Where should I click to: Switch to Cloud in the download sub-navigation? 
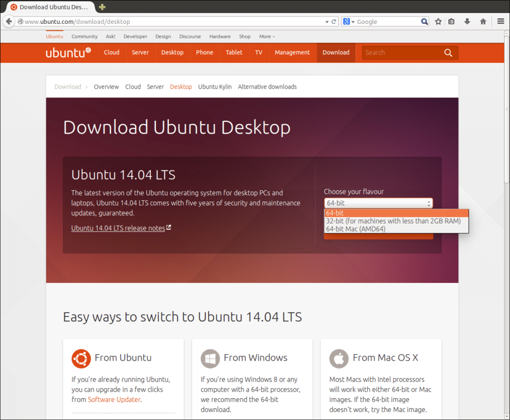pos(133,87)
